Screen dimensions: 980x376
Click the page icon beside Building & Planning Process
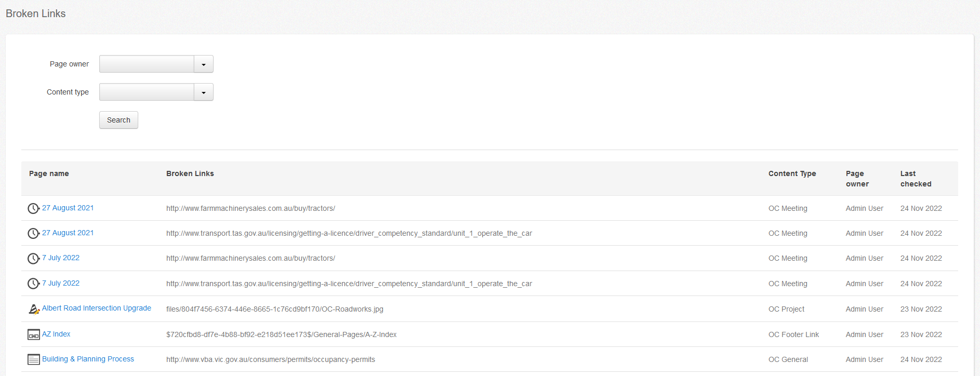click(x=33, y=359)
